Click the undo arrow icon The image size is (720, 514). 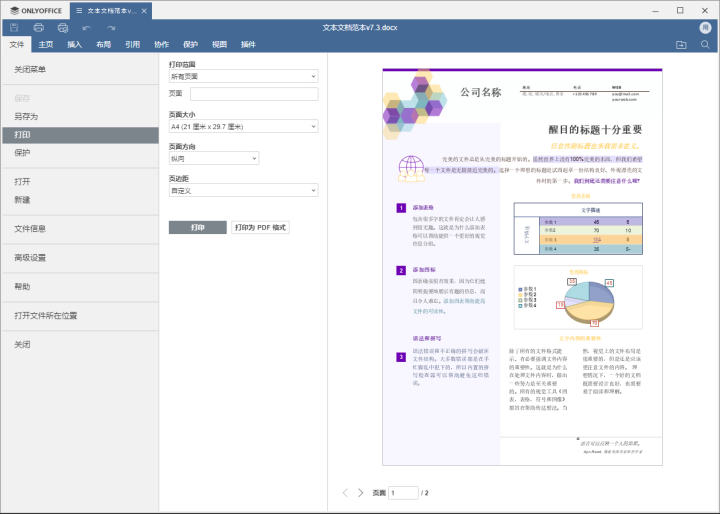pyautogui.click(x=87, y=28)
